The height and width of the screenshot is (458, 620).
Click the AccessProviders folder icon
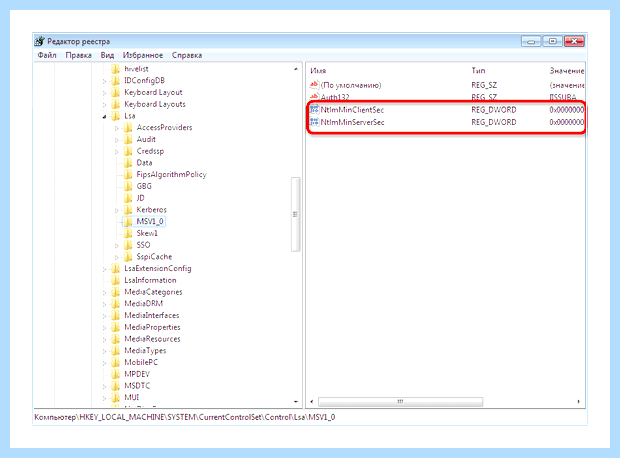coord(128,128)
